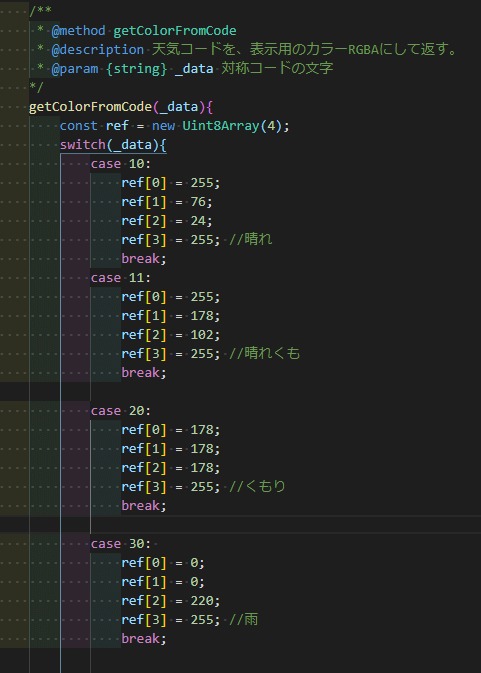The image size is (481, 673).
Task: Click the line 'case 20:'
Action: pos(121,411)
